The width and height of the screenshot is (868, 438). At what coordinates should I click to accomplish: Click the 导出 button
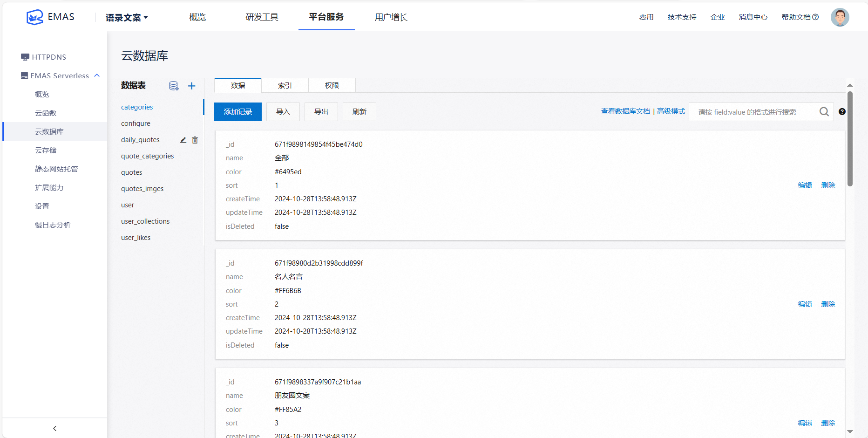tap(321, 112)
